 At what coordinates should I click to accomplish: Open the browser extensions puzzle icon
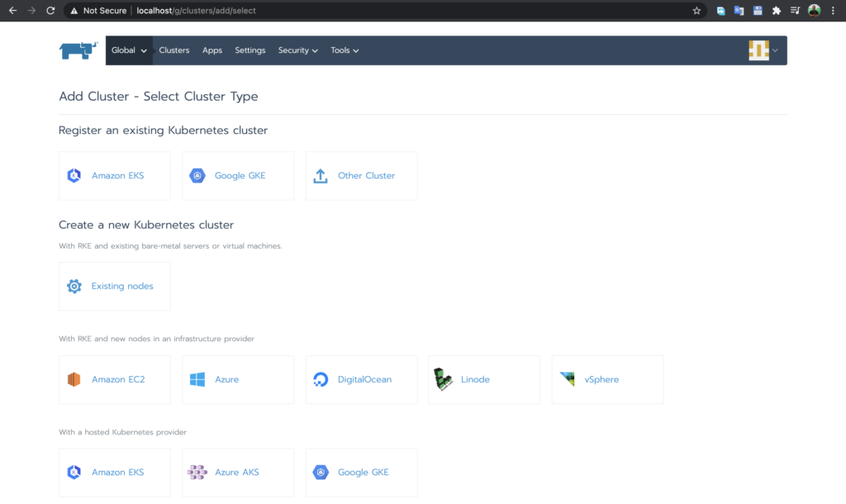coord(777,10)
